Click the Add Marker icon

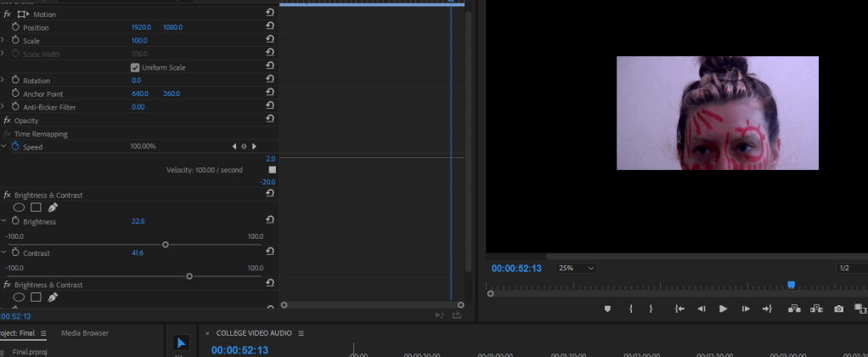tap(607, 309)
